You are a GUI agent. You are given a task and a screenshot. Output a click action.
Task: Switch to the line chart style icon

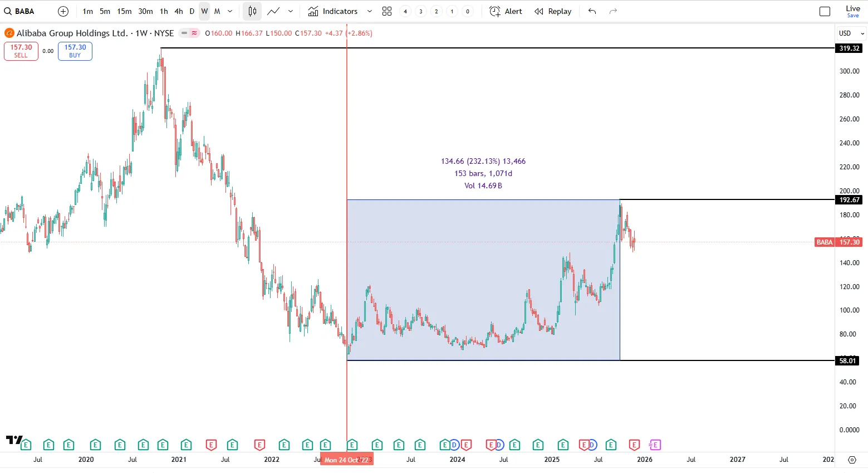273,11
